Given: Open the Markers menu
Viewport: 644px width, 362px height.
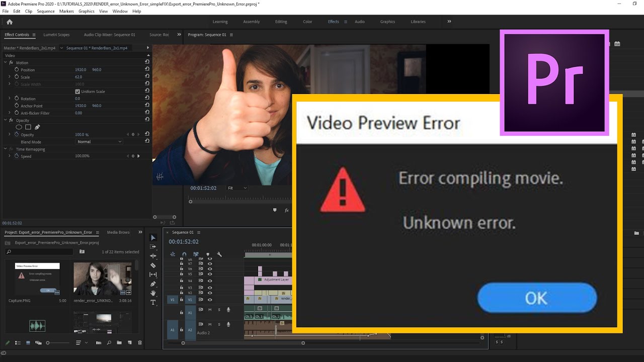Looking at the screenshot, I should point(66,11).
